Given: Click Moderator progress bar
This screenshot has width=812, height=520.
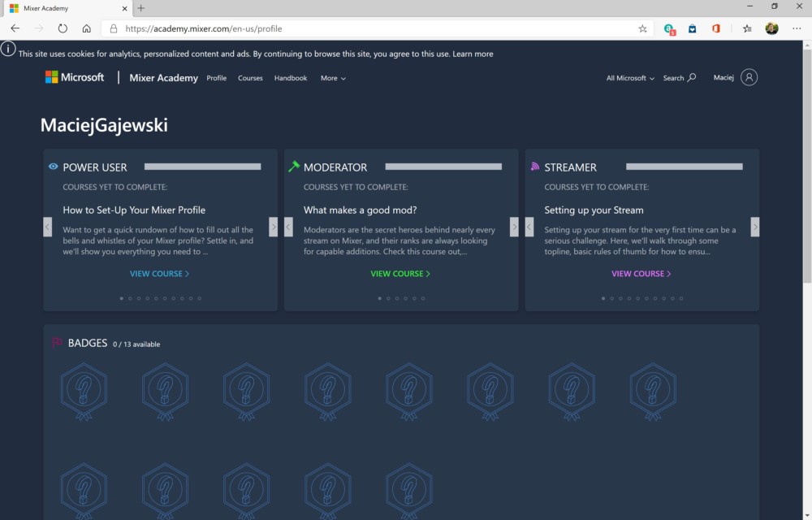Looking at the screenshot, I should pos(443,167).
